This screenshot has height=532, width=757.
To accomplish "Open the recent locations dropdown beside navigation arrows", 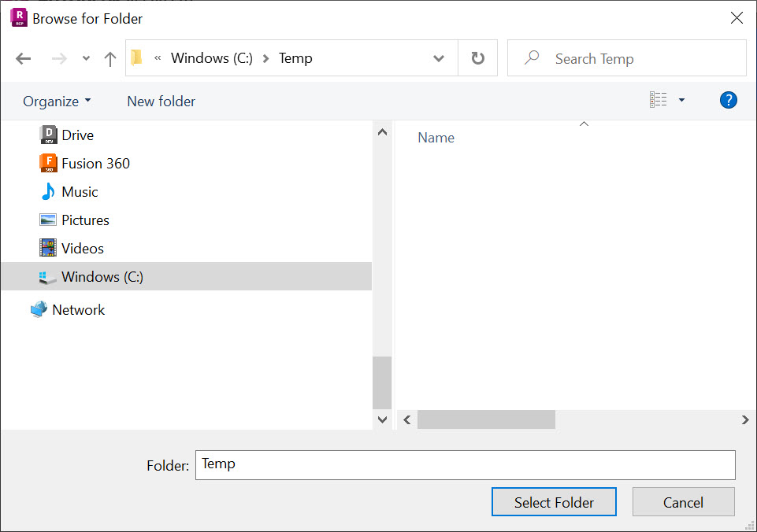I will tap(85, 57).
